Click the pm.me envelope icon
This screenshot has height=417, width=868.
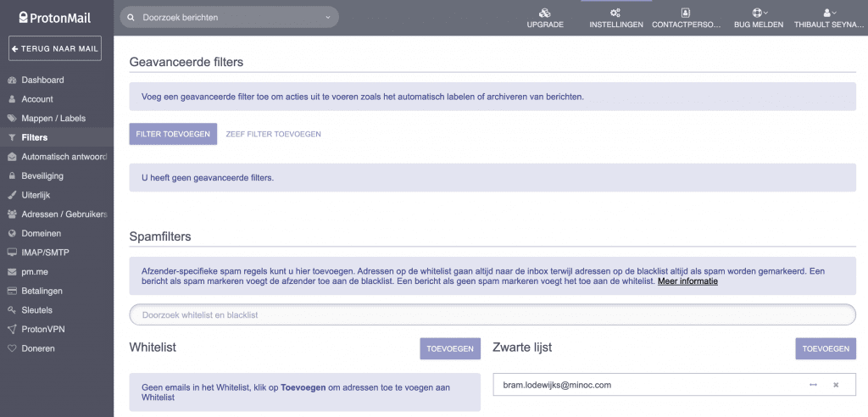(x=12, y=272)
